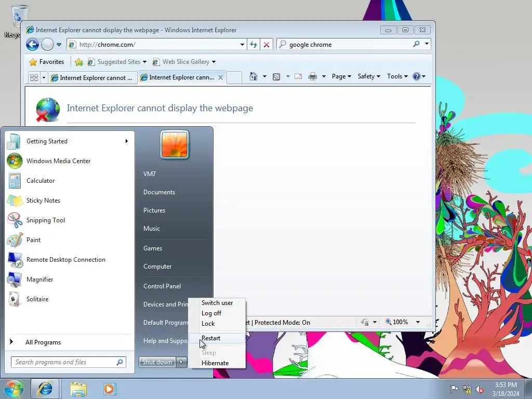Open the Page menu
Image resolution: width=532 pixels, height=399 pixels.
341,76
